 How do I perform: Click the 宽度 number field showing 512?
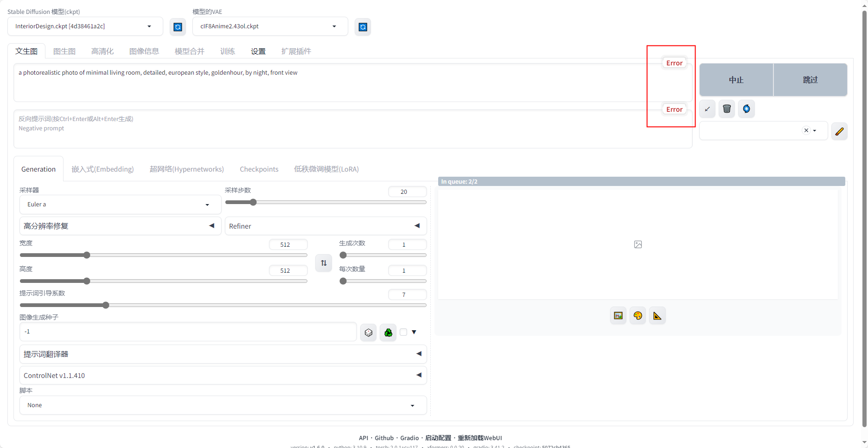(288, 244)
